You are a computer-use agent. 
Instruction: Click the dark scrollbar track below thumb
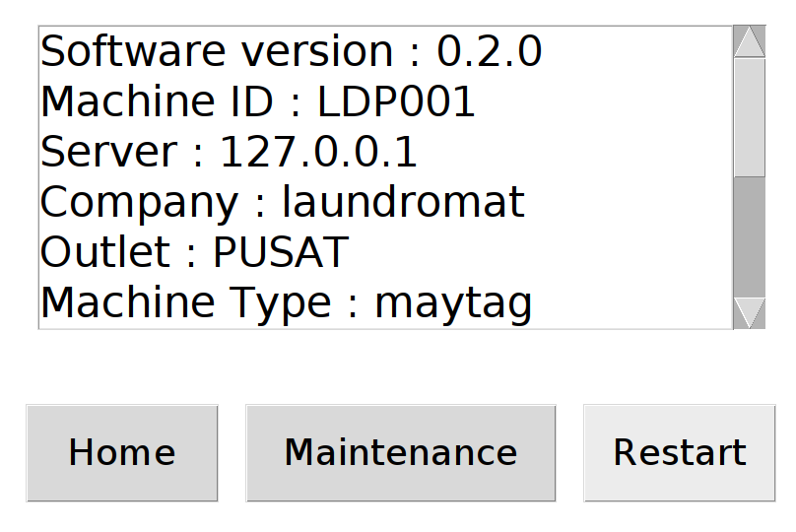tap(750, 236)
